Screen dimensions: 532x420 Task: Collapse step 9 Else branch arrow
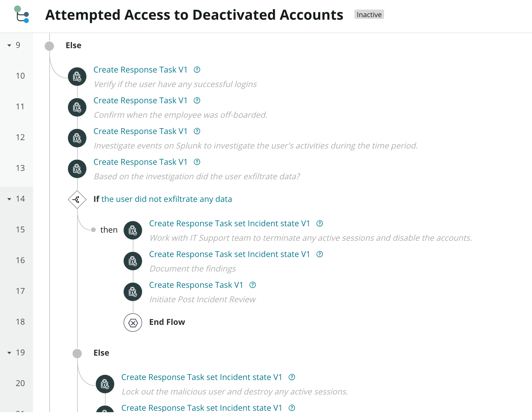(x=9, y=45)
